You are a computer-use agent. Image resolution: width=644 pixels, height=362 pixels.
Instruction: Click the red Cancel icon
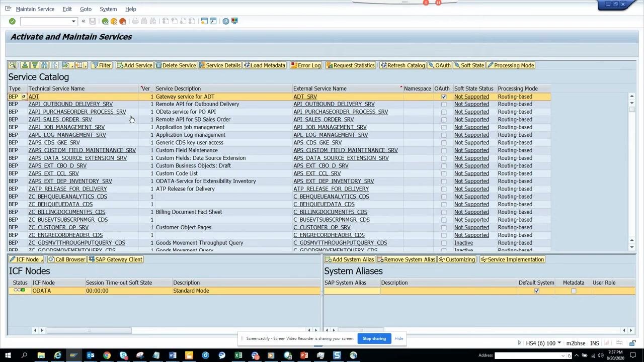[122, 21]
